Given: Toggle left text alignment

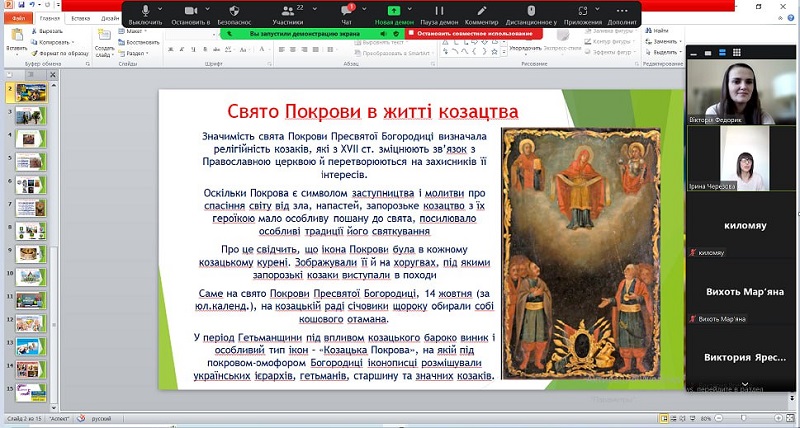Looking at the screenshot, I should [282, 49].
